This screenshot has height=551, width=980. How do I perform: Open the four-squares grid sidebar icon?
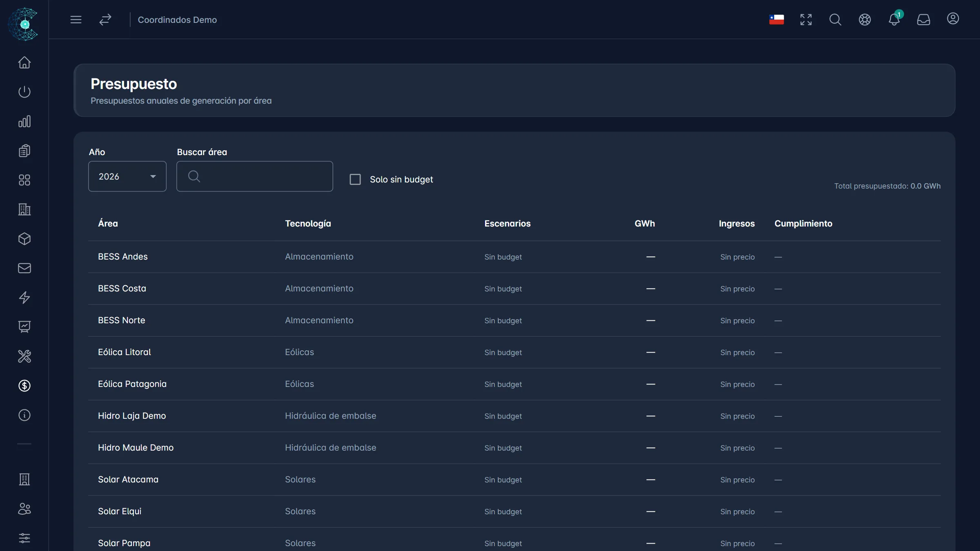point(24,180)
